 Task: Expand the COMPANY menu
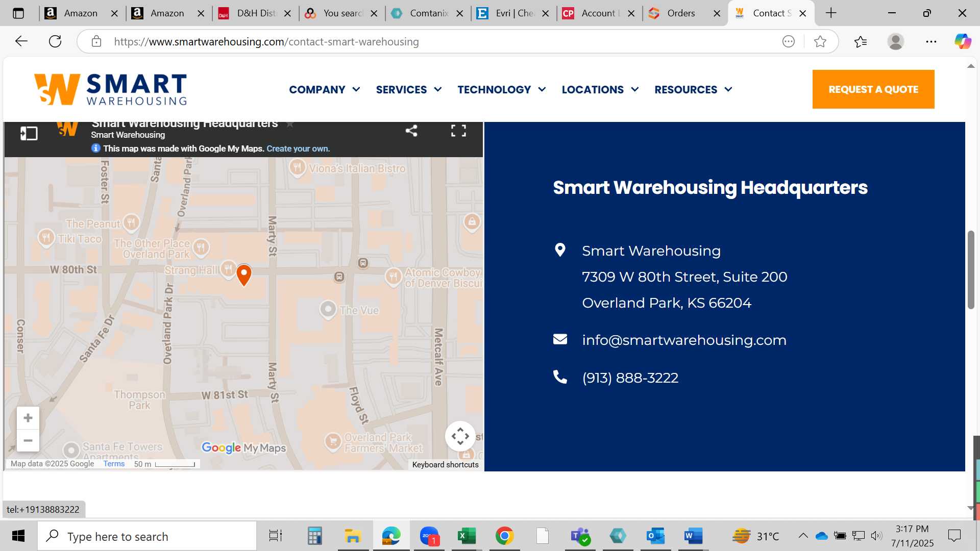325,90
